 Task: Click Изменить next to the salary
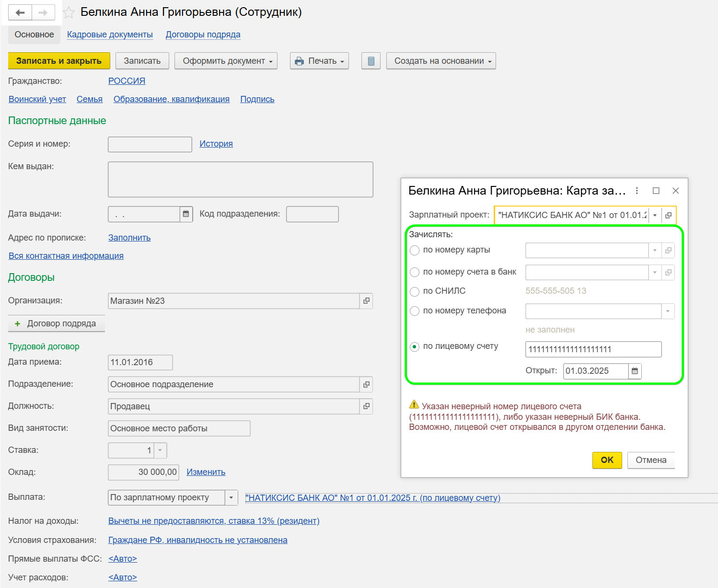[206, 472]
